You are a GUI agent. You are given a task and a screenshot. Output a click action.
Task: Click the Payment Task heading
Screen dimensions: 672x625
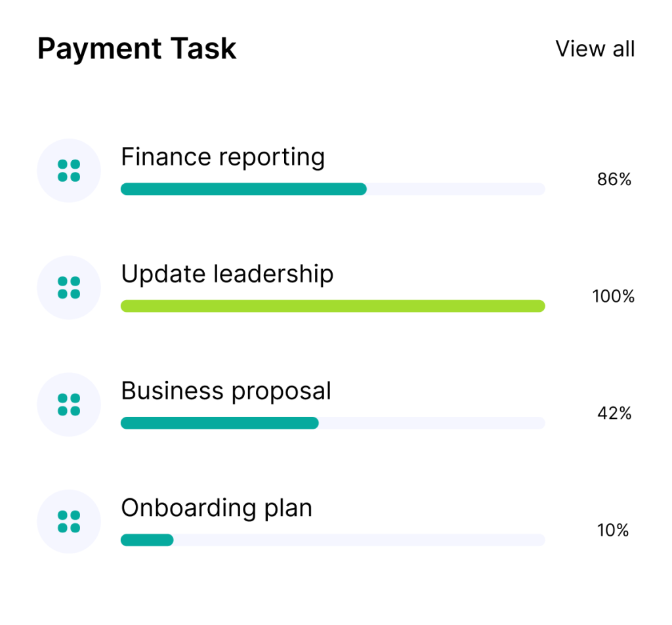coord(136,49)
